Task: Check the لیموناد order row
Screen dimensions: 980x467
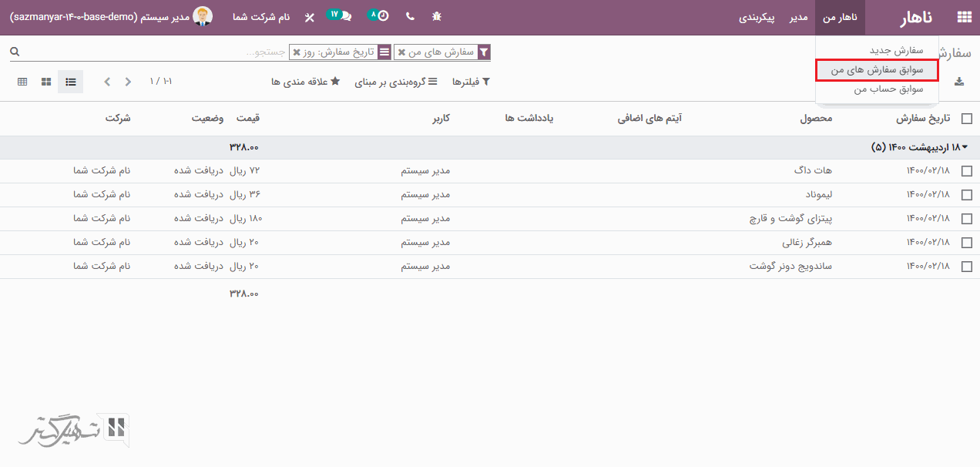Action: (966, 195)
